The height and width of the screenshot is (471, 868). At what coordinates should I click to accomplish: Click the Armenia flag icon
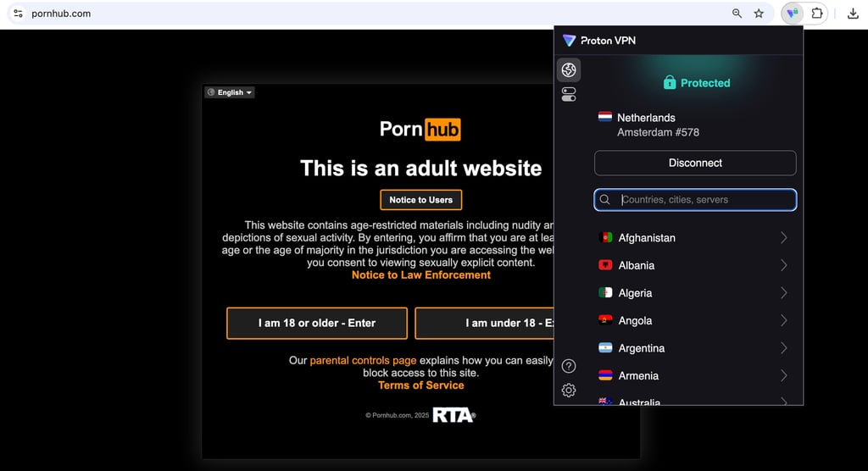605,375
